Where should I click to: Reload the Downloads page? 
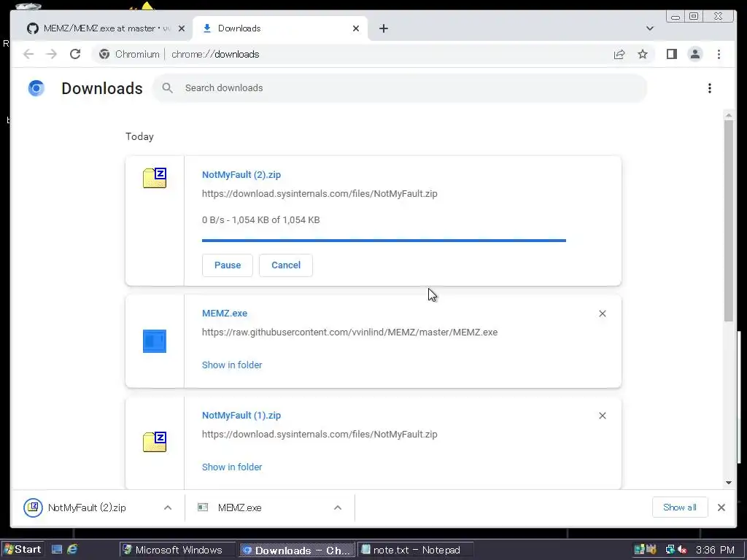coord(75,54)
